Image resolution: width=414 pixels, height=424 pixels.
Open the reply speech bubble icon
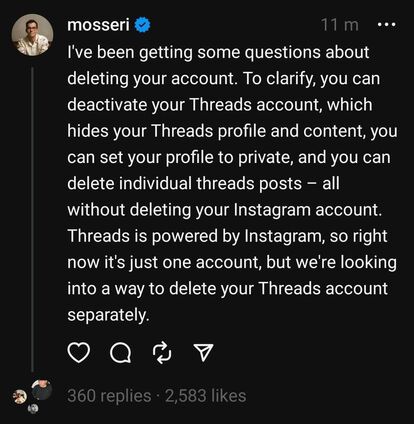pyautogui.click(x=121, y=353)
